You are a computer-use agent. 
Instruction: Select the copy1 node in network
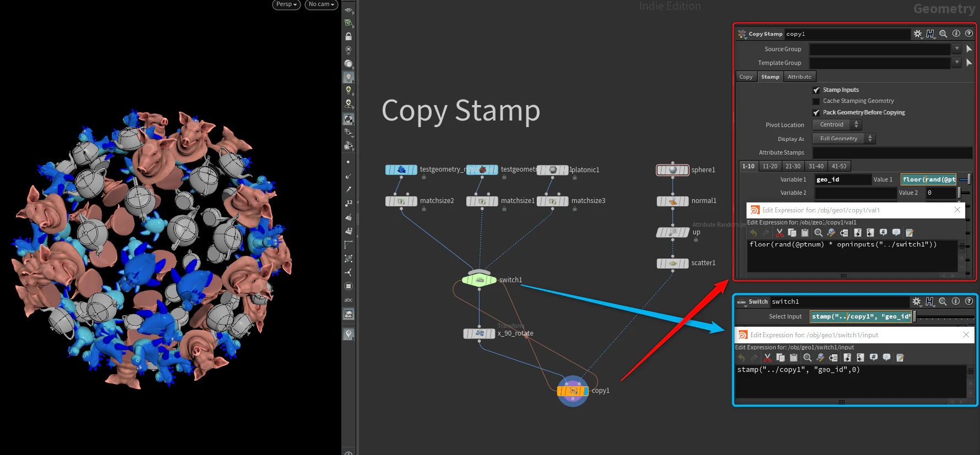point(573,391)
